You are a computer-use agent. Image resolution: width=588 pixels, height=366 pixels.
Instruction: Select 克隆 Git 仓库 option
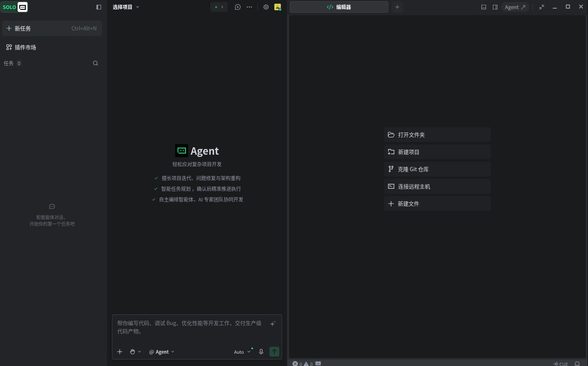[x=438, y=169]
